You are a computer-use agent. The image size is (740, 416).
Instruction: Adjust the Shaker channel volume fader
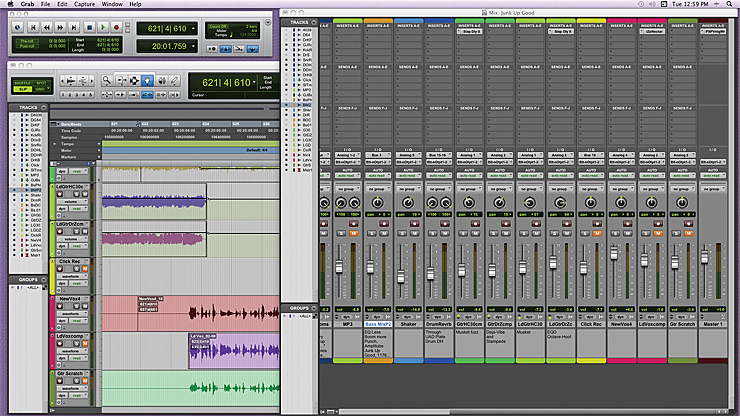401,276
